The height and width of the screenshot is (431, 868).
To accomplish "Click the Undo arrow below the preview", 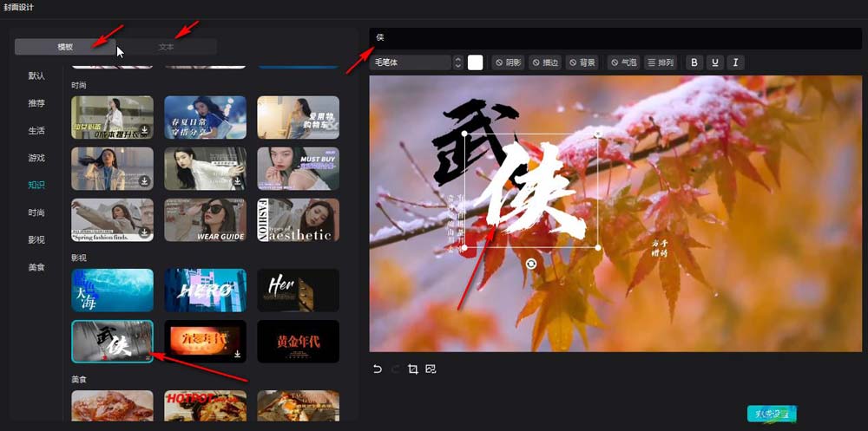I will tap(378, 369).
